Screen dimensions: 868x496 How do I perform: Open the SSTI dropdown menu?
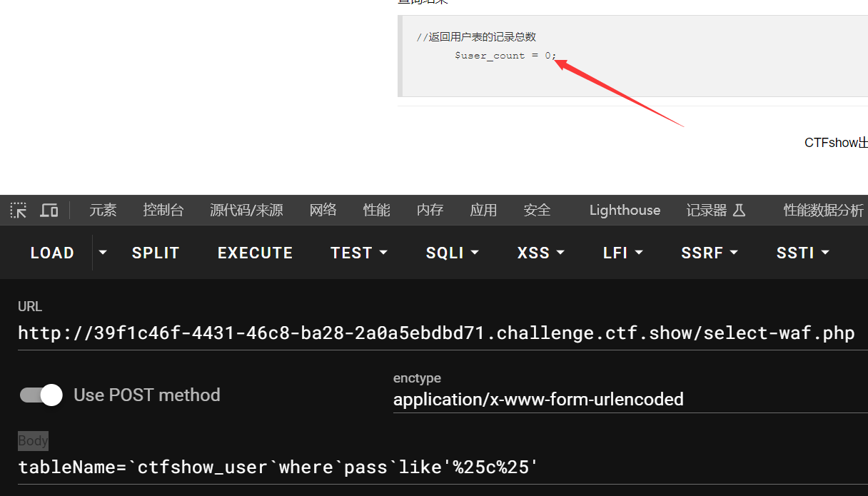point(802,253)
